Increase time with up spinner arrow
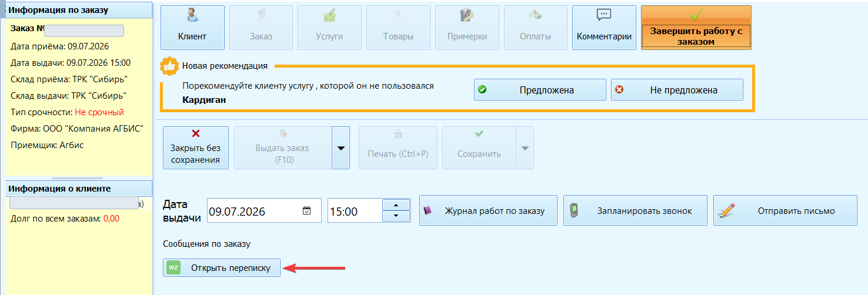The height and width of the screenshot is (295, 868). click(396, 205)
